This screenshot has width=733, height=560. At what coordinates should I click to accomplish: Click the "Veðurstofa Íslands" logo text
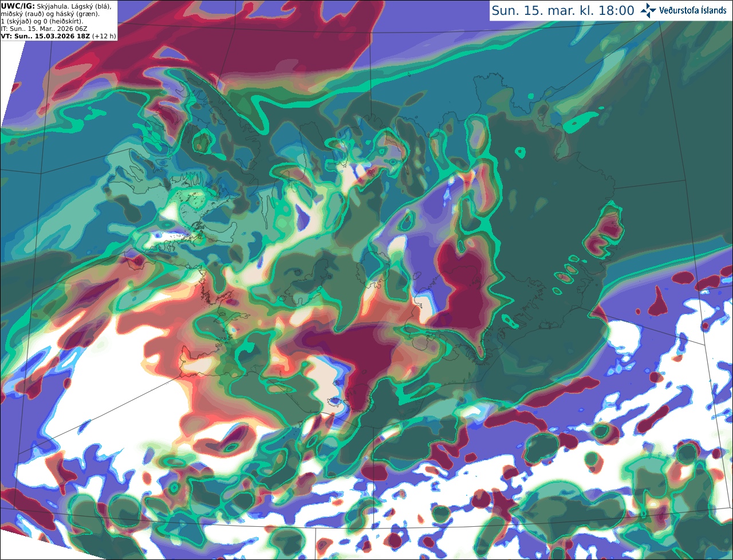point(692,10)
